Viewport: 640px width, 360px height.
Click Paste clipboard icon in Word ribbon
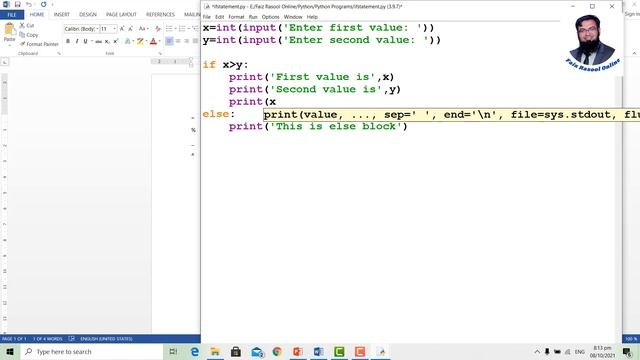click(x=9, y=30)
